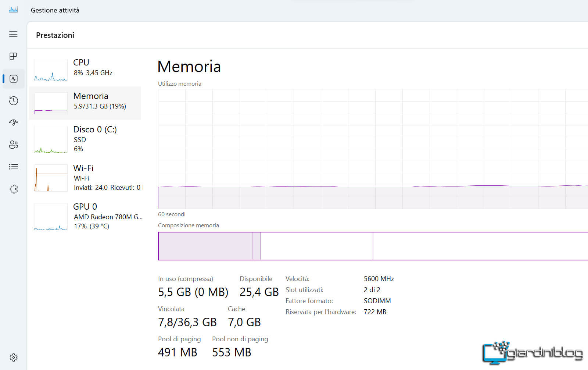Click the SODIMM form factor value
This screenshot has height=370, width=588.
click(x=377, y=301)
